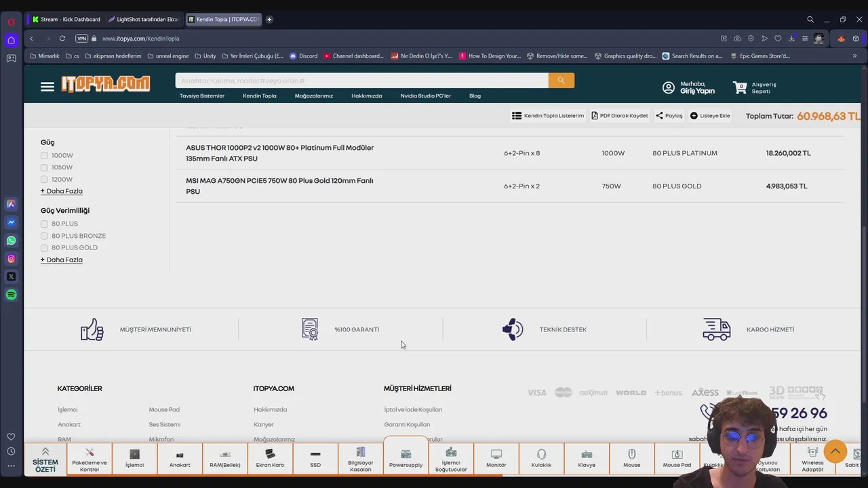Open Garanti Koşulları footer link
Image resolution: width=868 pixels, height=488 pixels.
[x=407, y=424]
